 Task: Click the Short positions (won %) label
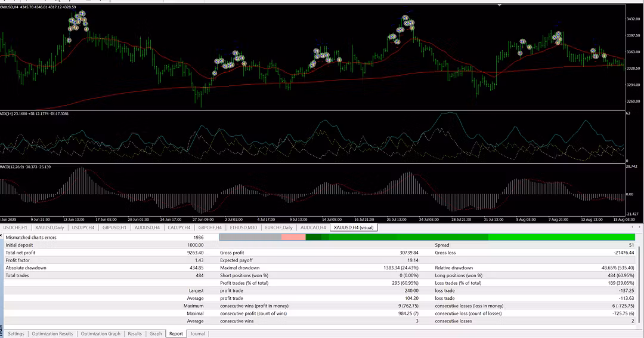(x=244, y=275)
